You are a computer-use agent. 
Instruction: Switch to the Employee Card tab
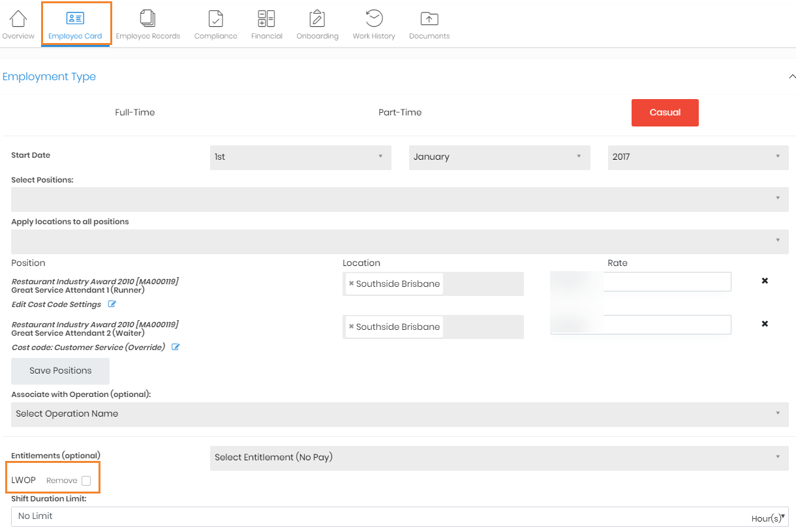point(75,23)
